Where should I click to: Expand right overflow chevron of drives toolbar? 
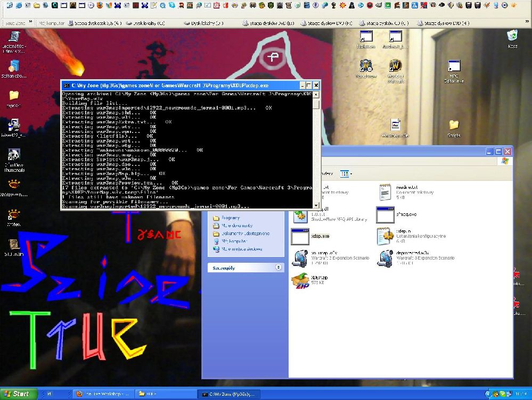527,22
